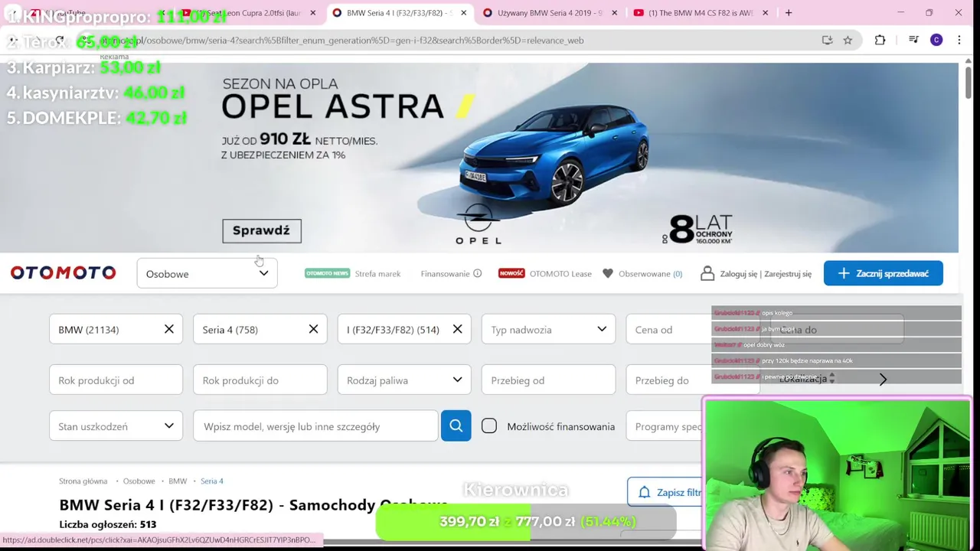This screenshot has width=980, height=551.
Task: Open Finansowanie menu link
Action: coord(445,273)
